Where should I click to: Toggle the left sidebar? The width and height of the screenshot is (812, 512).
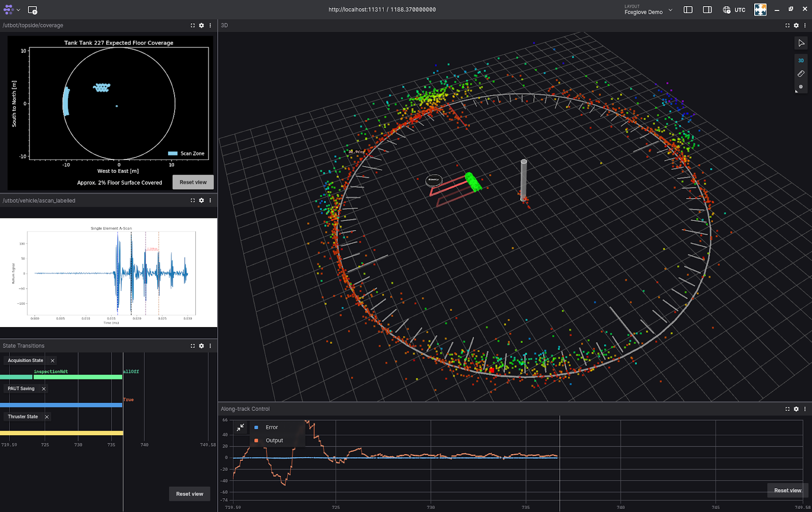[688, 10]
